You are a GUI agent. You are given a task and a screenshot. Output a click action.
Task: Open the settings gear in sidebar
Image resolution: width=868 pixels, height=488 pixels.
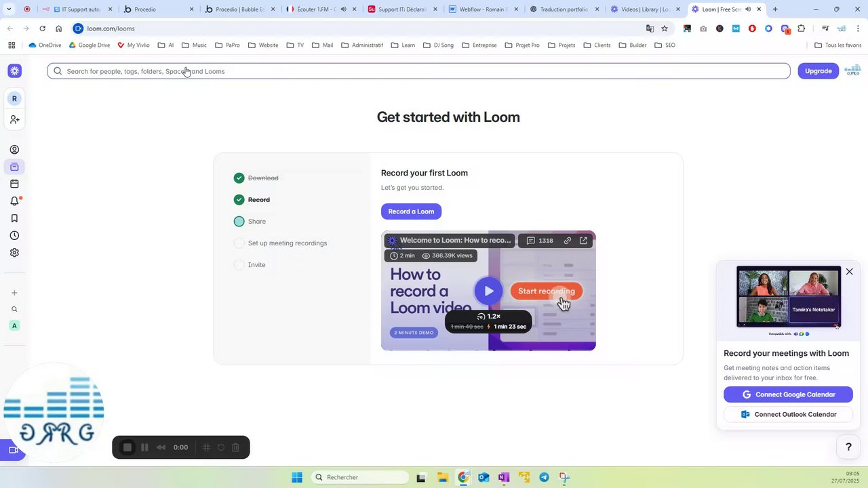(14, 253)
